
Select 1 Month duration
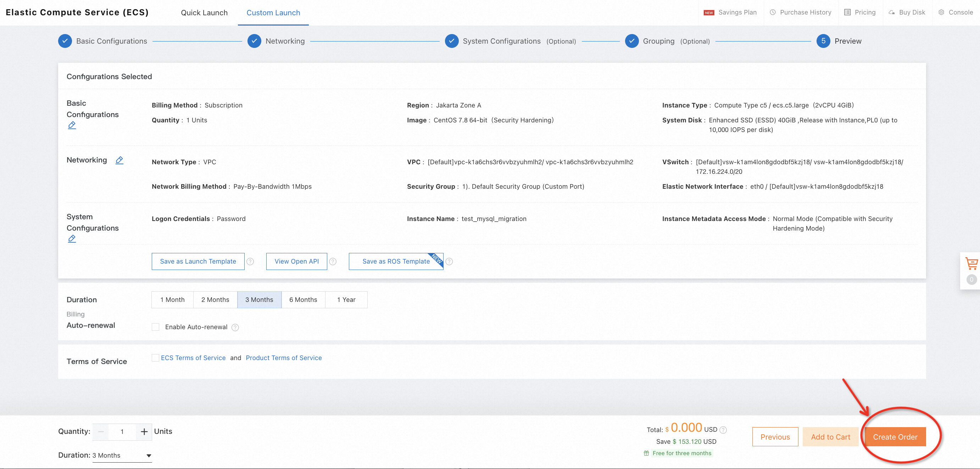pyautogui.click(x=172, y=300)
